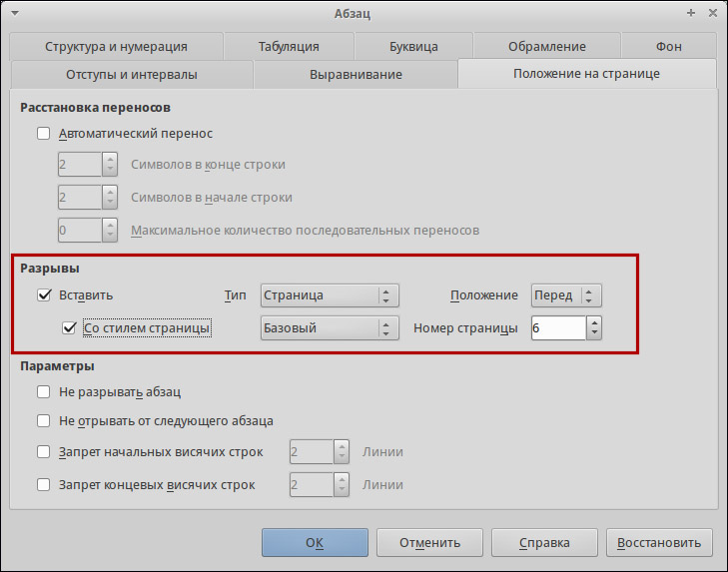Enable Запрет концевых висячих строк
Viewport: 728px width, 572px height.
coord(44,485)
